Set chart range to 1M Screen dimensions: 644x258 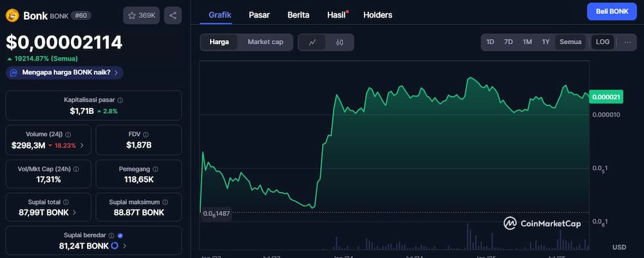(x=527, y=42)
